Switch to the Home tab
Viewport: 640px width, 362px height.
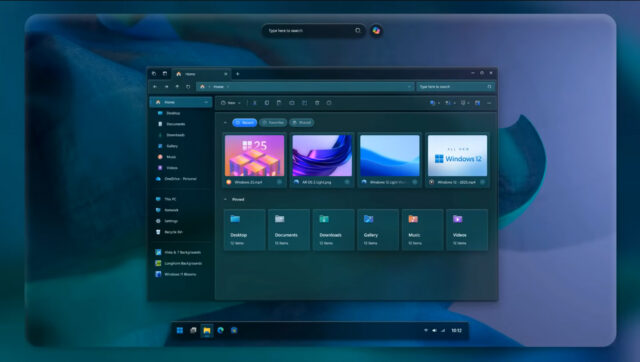pyautogui.click(x=200, y=74)
